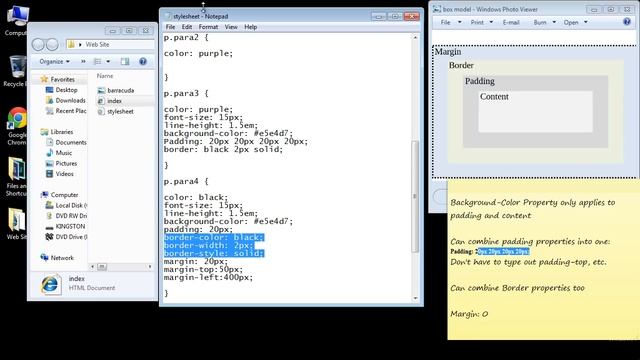
Task: Select stylesheet file in Explorer
Action: 120,111
